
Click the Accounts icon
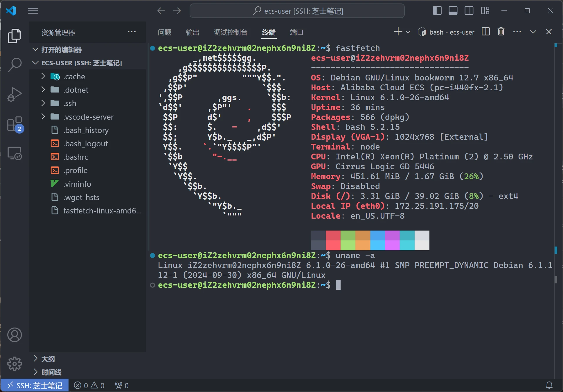tap(15, 335)
